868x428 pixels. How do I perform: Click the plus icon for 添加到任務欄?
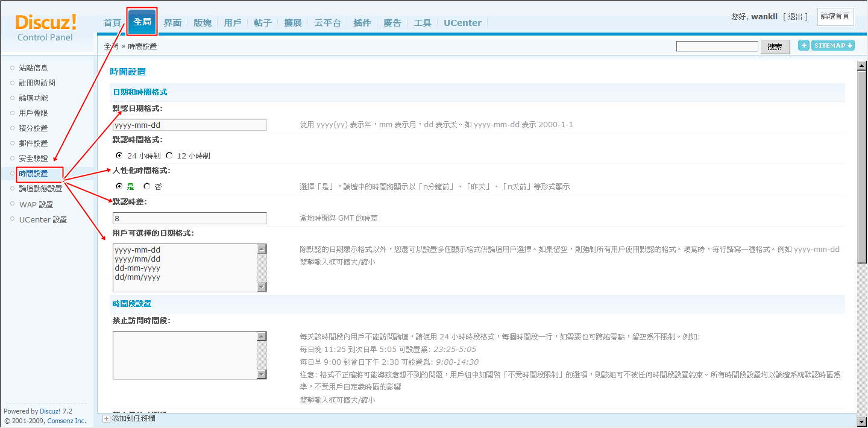point(107,418)
